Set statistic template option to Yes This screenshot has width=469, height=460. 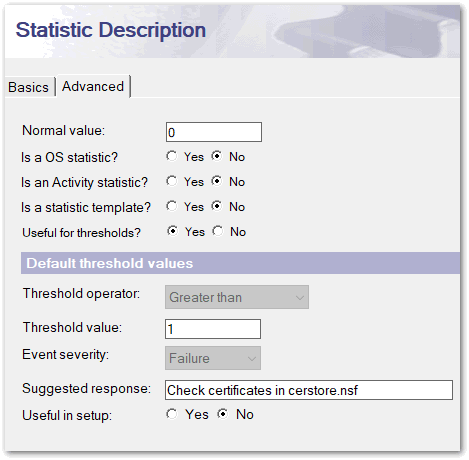[172, 206]
